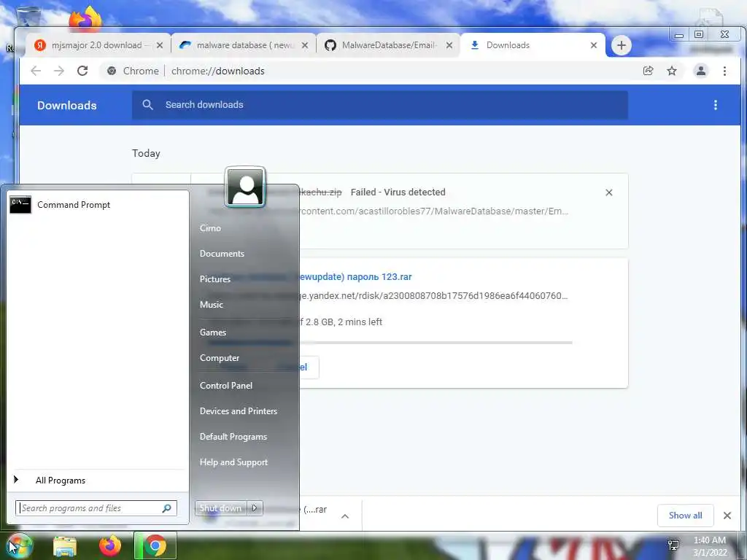
Task: Click the Downloads page title
Action: 66,105
